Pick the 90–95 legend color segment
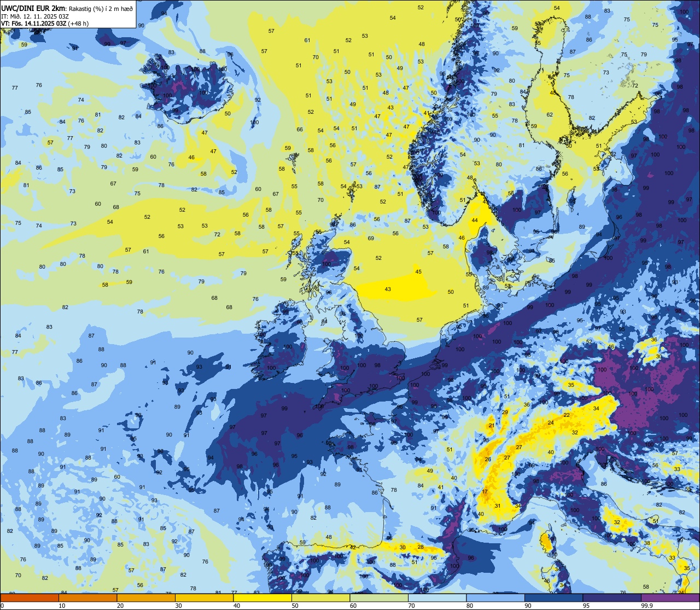This screenshot has width=700, height=610. tap(553, 598)
